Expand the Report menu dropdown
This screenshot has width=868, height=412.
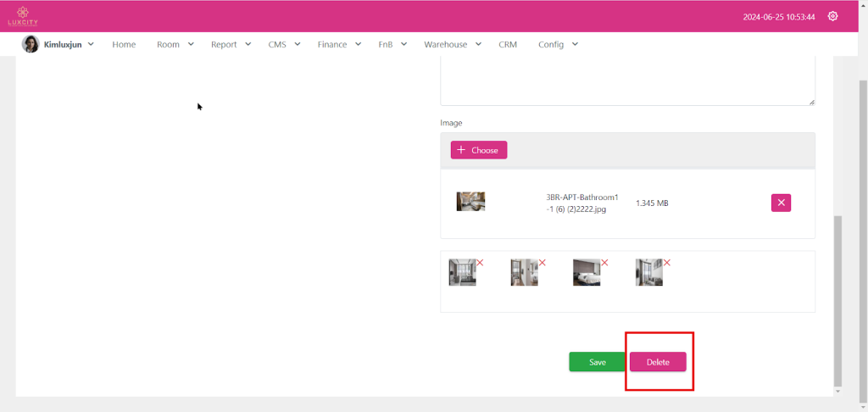(x=231, y=44)
